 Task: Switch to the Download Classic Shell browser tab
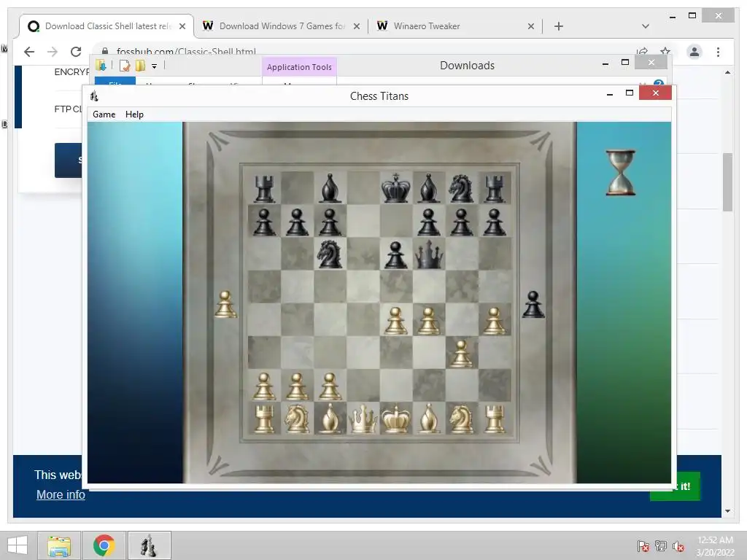point(107,26)
